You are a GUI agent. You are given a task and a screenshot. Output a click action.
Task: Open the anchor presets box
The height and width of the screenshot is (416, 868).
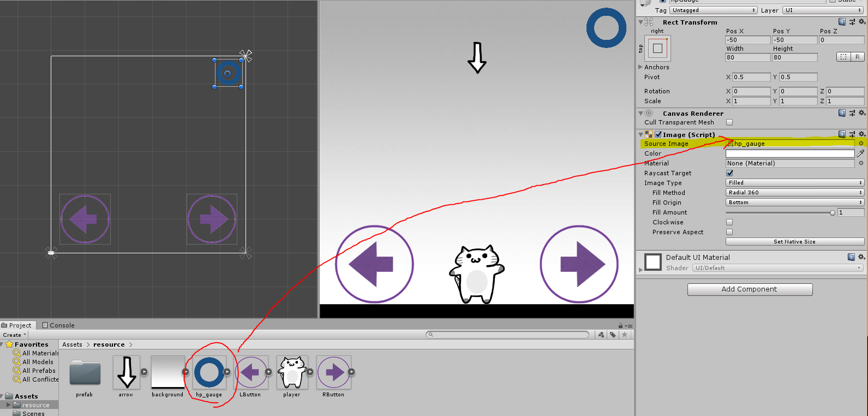657,48
